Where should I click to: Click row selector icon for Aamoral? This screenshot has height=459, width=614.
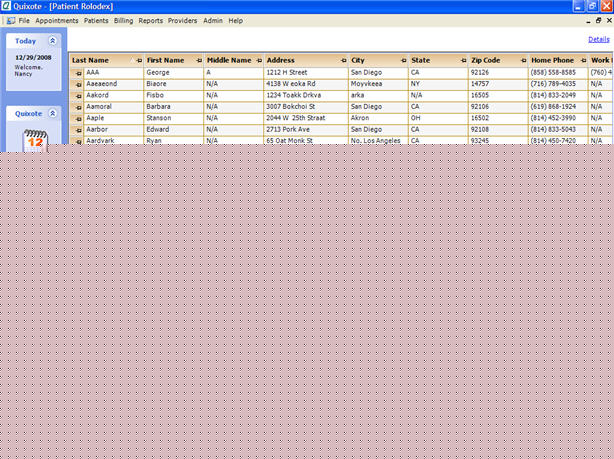[x=78, y=107]
